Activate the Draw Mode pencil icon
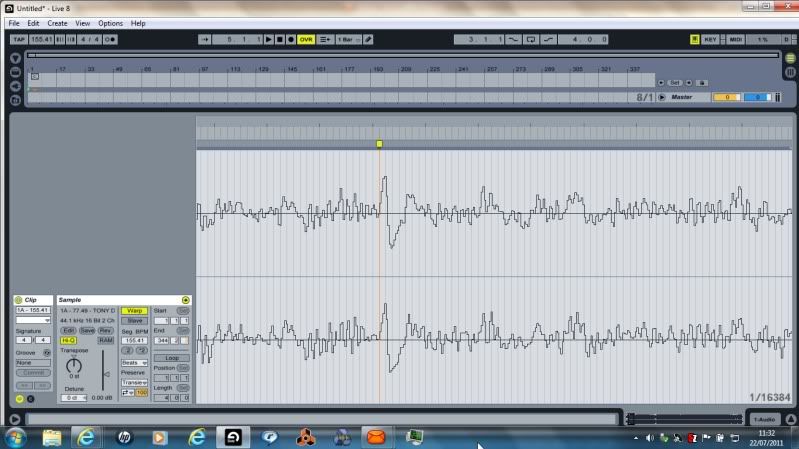This screenshot has width=799, height=449. click(368, 39)
